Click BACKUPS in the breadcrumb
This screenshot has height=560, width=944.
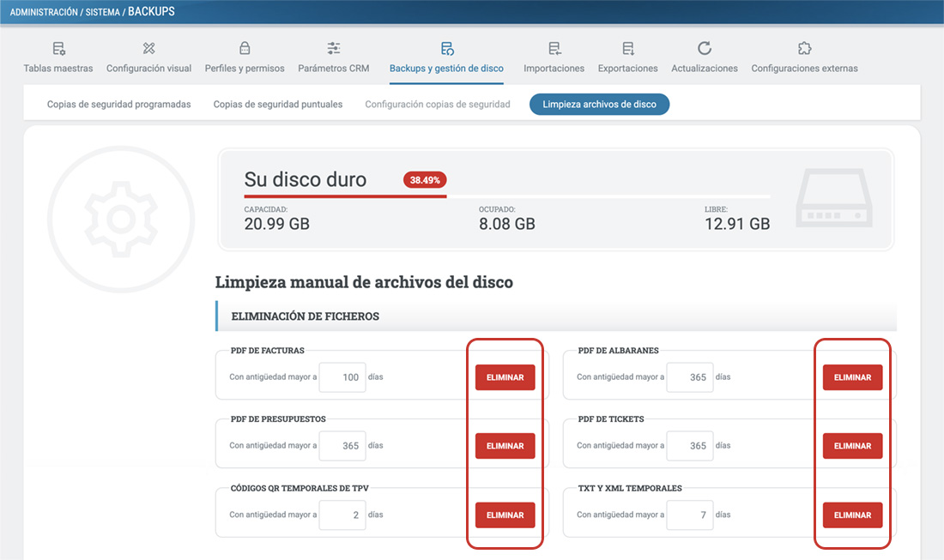coord(151,11)
